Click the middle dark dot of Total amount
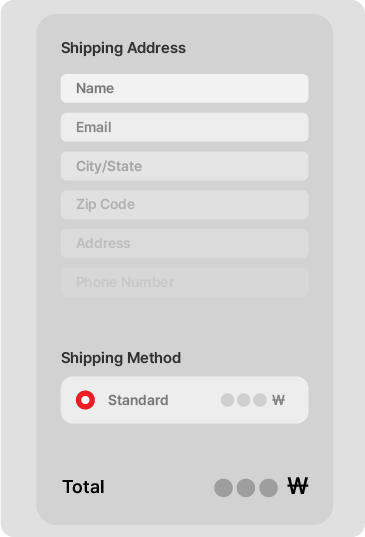This screenshot has height=537, width=365. tap(246, 488)
